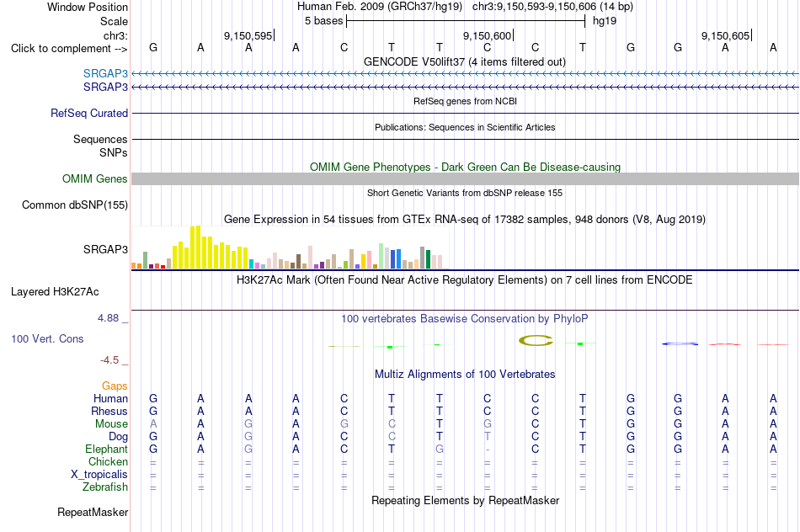Click the 'chr3:' base position label
The image size is (800, 532).
(x=116, y=35)
